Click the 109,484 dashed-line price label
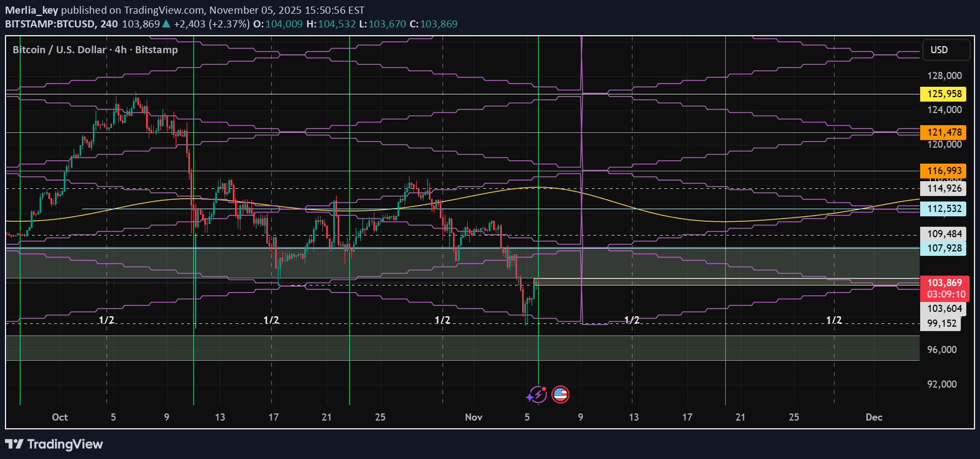This screenshot has width=980, height=459. [x=944, y=234]
